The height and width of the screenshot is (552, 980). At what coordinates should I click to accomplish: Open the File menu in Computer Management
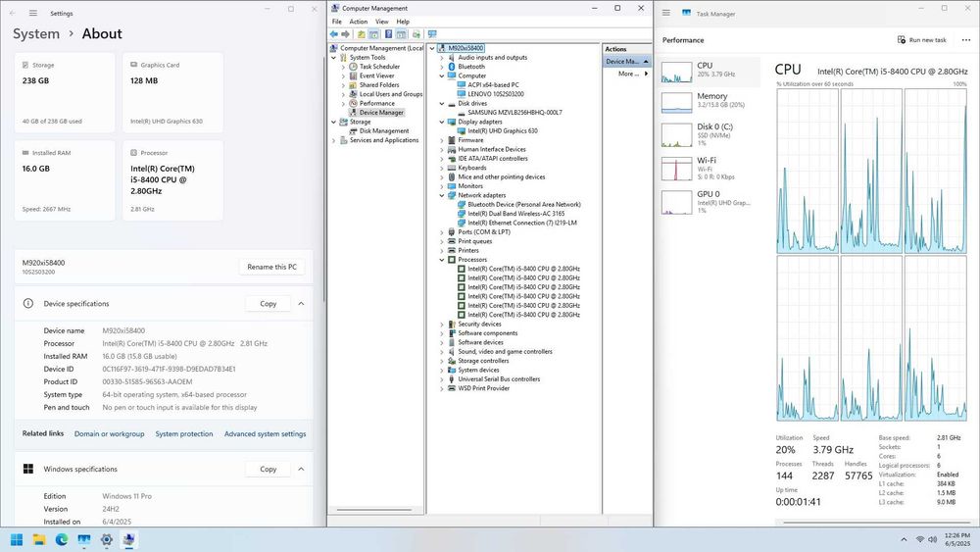tap(337, 22)
